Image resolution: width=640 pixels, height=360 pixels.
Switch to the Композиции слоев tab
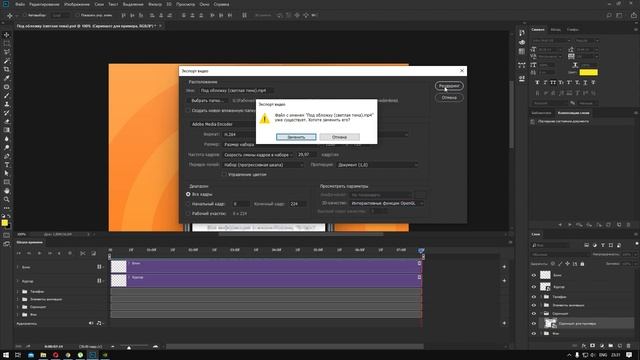573,113
